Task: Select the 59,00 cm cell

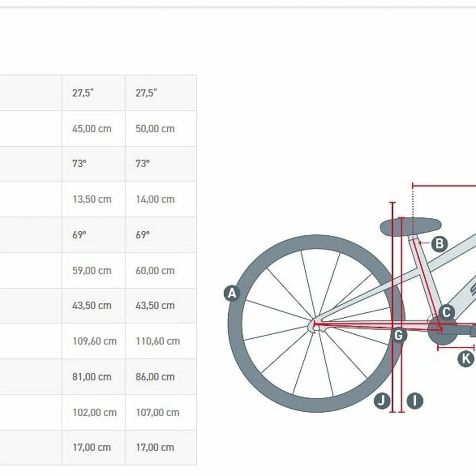Action: [x=92, y=271]
